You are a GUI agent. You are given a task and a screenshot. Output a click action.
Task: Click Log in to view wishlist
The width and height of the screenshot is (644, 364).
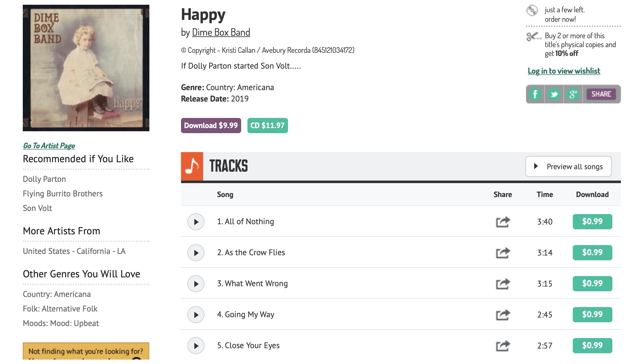pyautogui.click(x=564, y=71)
